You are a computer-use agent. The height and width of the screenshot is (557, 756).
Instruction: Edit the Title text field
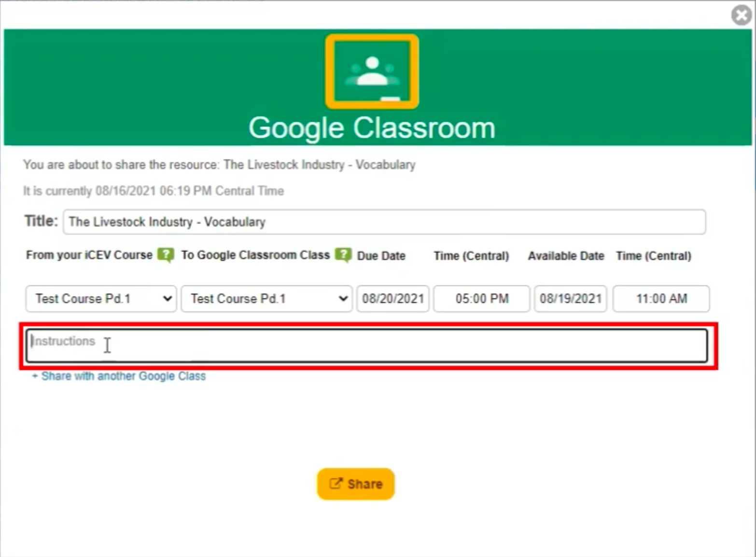point(384,222)
